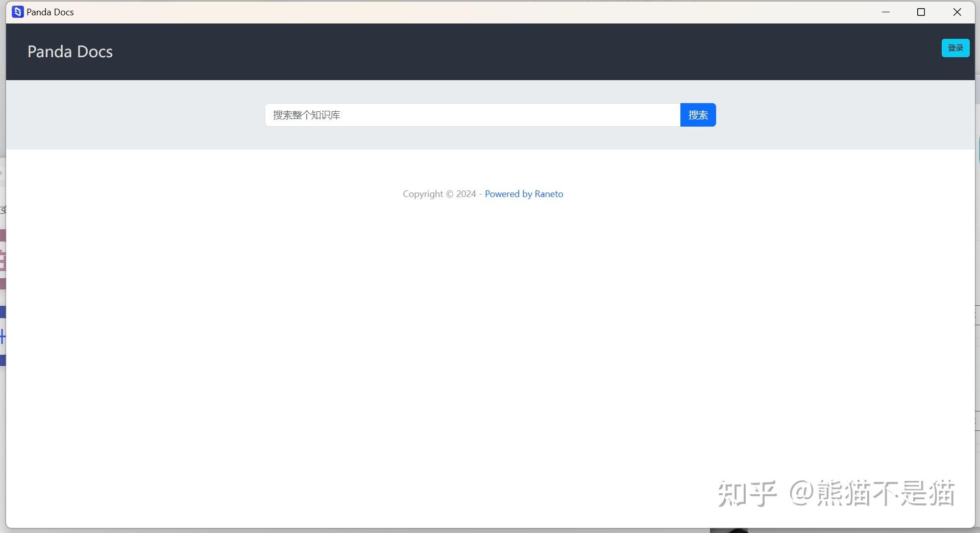980x533 pixels.
Task: Open the Powered by Raneto link
Action: click(x=524, y=194)
